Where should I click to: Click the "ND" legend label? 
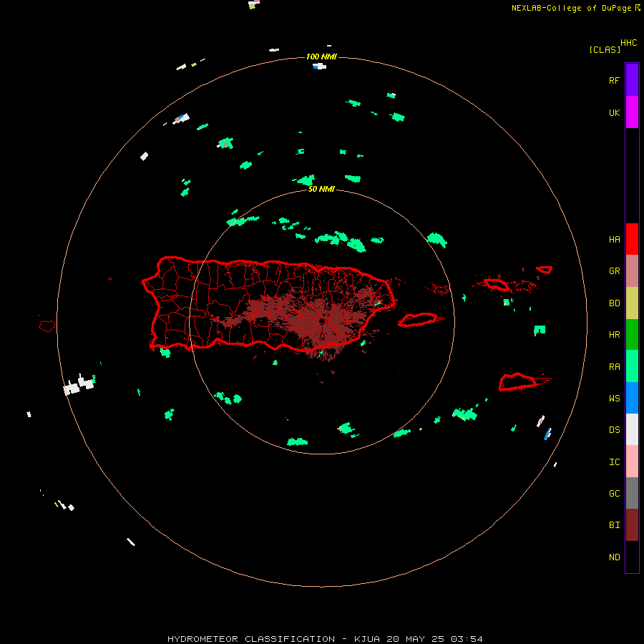coord(614,557)
